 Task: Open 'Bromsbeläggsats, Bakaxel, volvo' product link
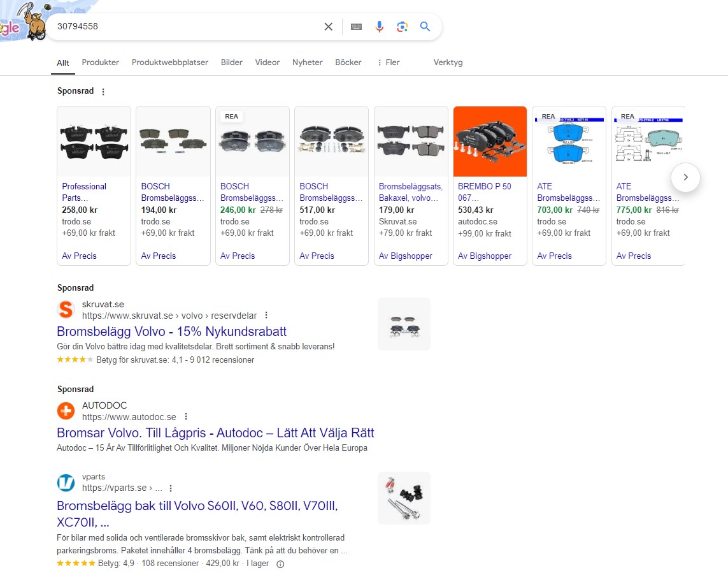click(410, 192)
